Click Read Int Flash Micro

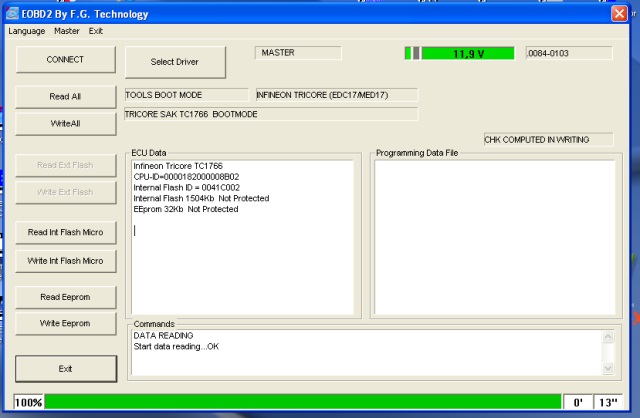pyautogui.click(x=65, y=232)
